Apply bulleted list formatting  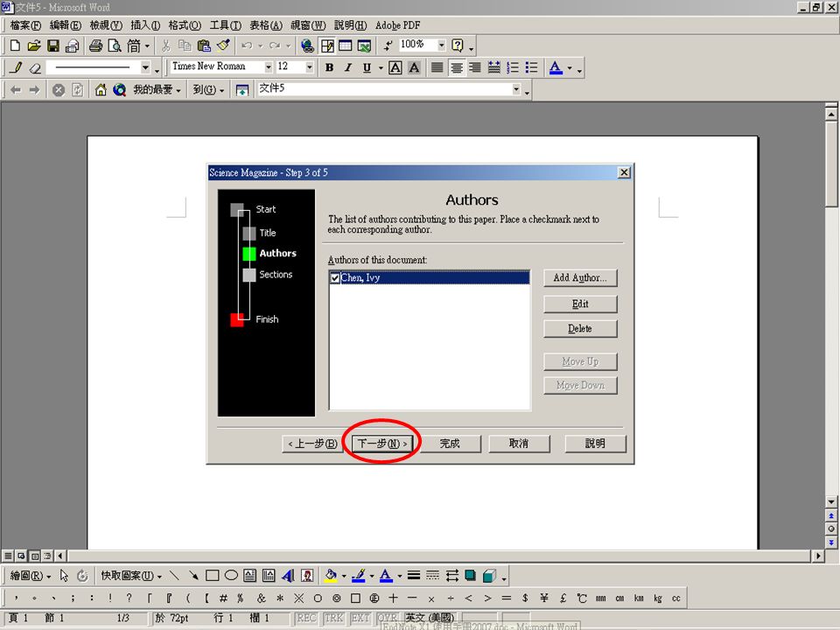click(x=531, y=68)
